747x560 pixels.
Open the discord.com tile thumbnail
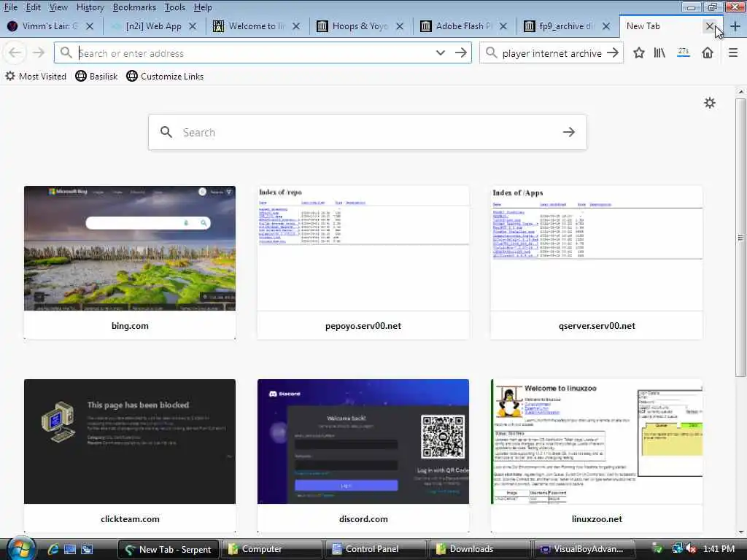tap(363, 441)
